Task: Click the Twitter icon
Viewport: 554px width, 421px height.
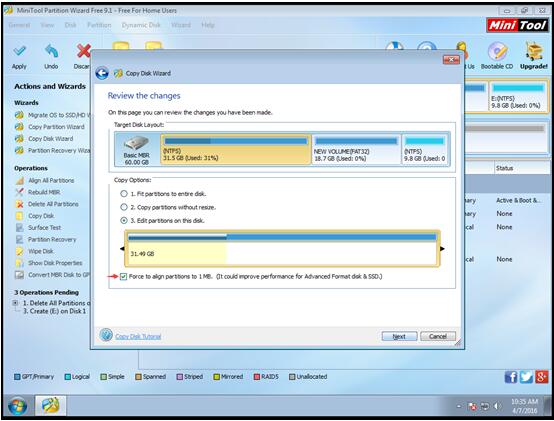Action: click(x=526, y=377)
